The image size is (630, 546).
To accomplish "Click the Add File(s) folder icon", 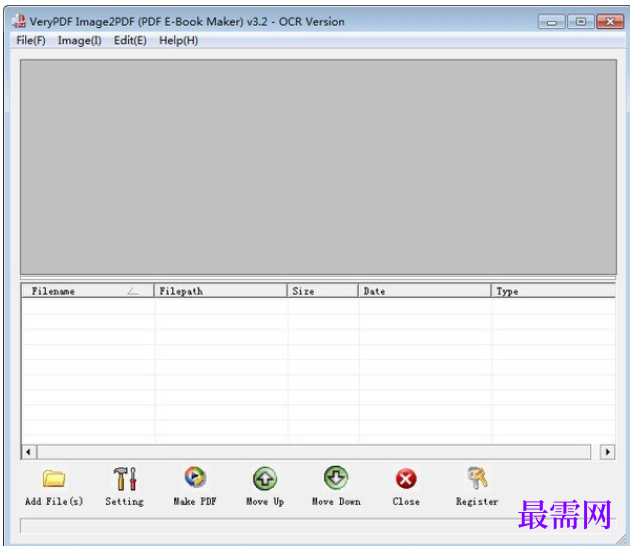I will (54, 479).
